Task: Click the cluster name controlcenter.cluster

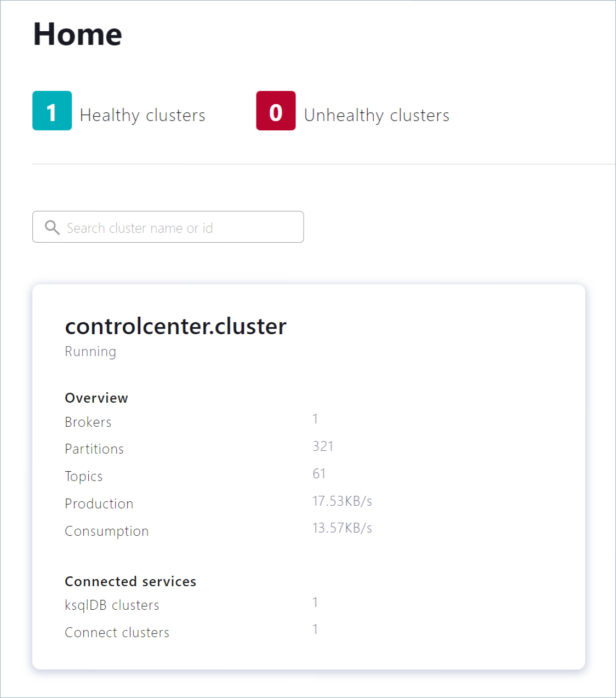Action: (176, 326)
